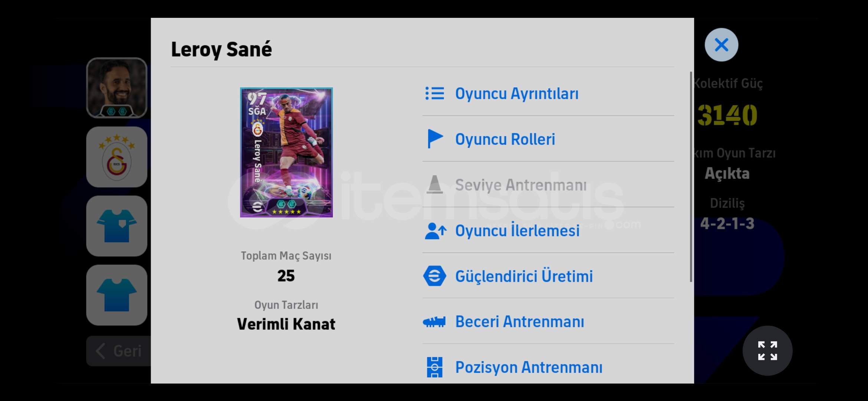Close the Leroy Sané dialog
The image size is (868, 401).
pyautogui.click(x=721, y=45)
